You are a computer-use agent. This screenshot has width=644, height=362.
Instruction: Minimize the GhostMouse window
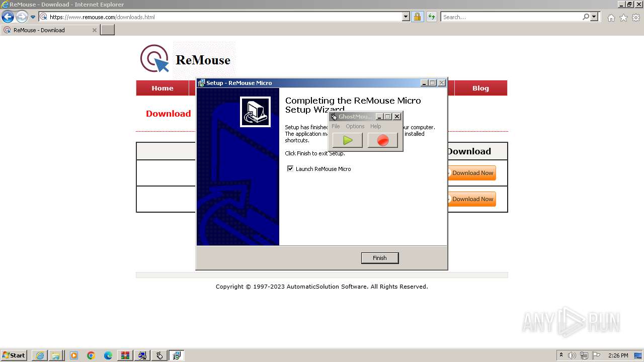[379, 117]
